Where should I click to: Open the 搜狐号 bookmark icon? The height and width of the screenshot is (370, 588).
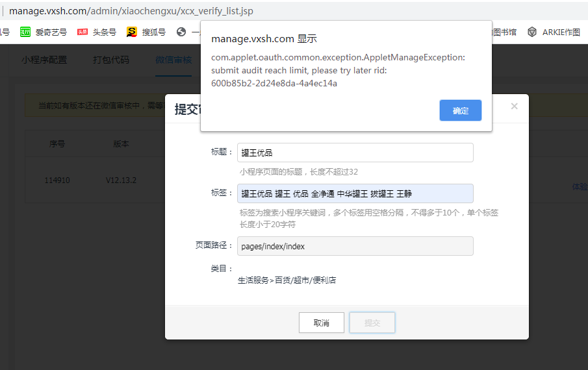[132, 32]
